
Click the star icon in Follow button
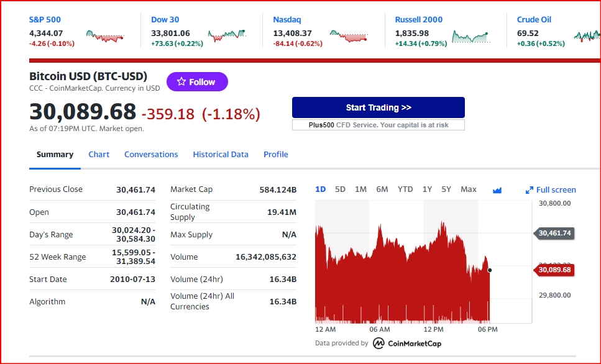pos(181,81)
